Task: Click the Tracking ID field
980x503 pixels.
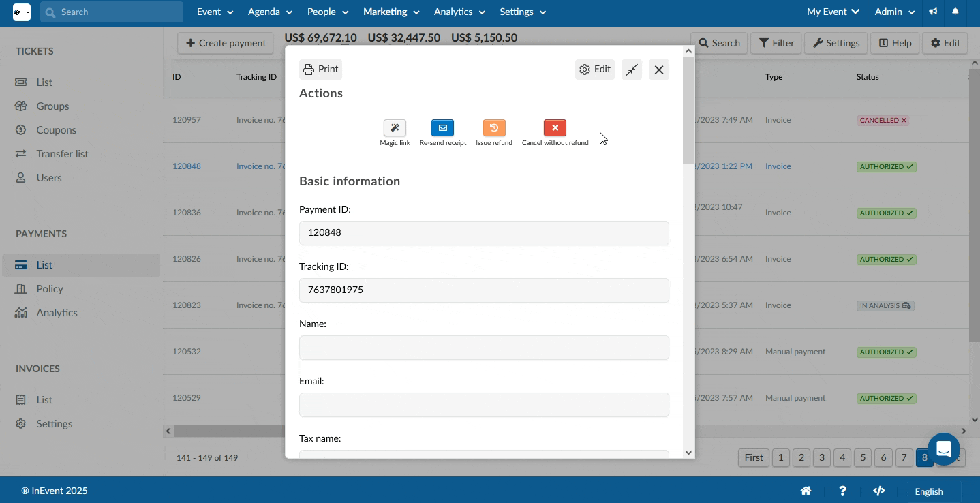Action: pyautogui.click(x=484, y=290)
